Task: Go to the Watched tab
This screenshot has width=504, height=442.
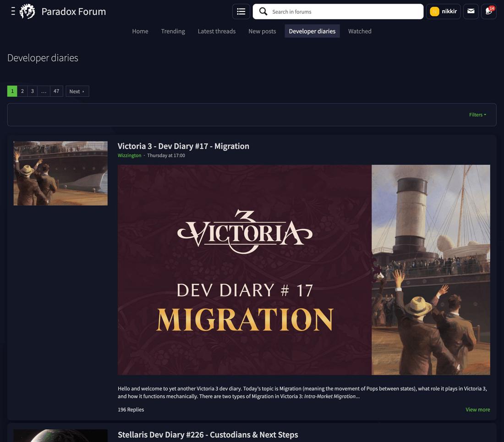Action: [x=360, y=31]
